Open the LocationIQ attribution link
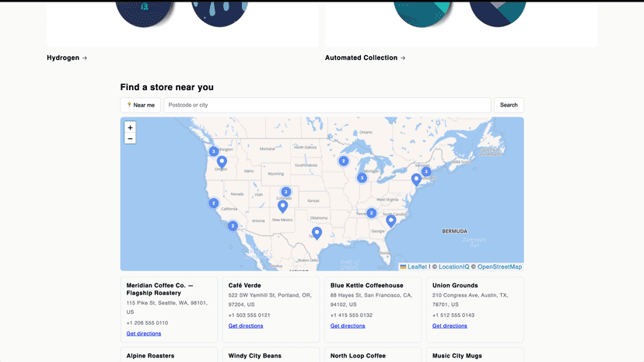This screenshot has width=644, height=362. (x=454, y=266)
